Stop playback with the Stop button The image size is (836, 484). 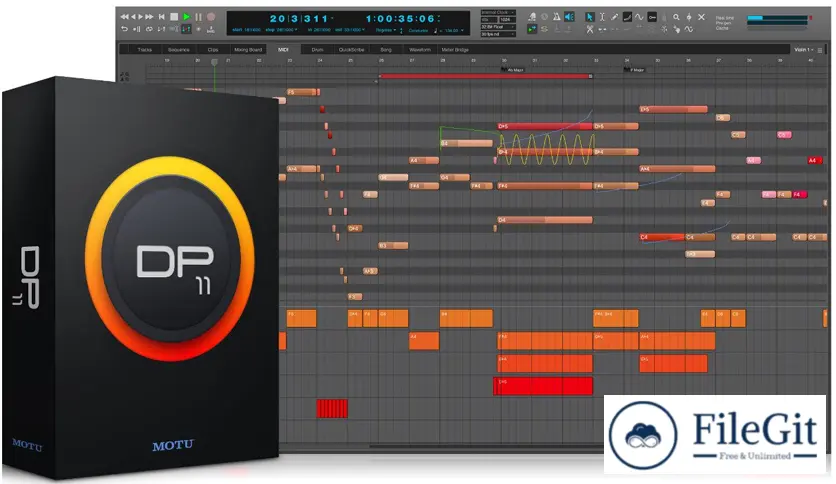pos(174,17)
